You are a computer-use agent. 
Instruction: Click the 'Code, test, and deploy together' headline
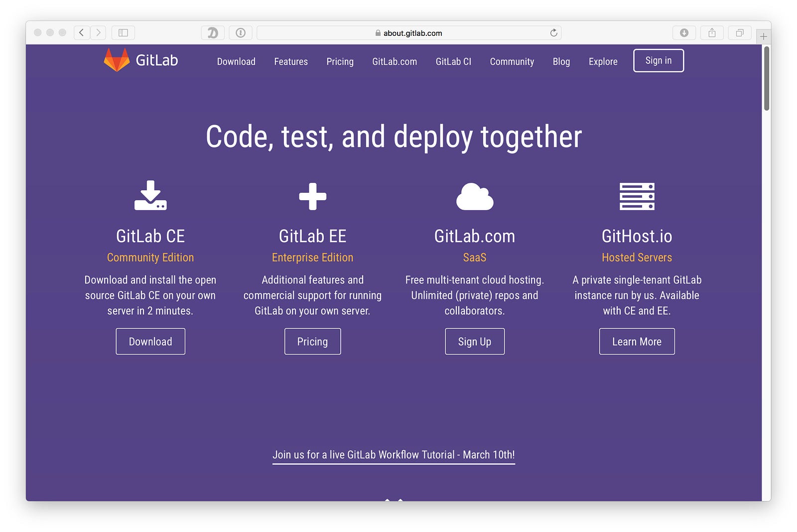click(394, 137)
